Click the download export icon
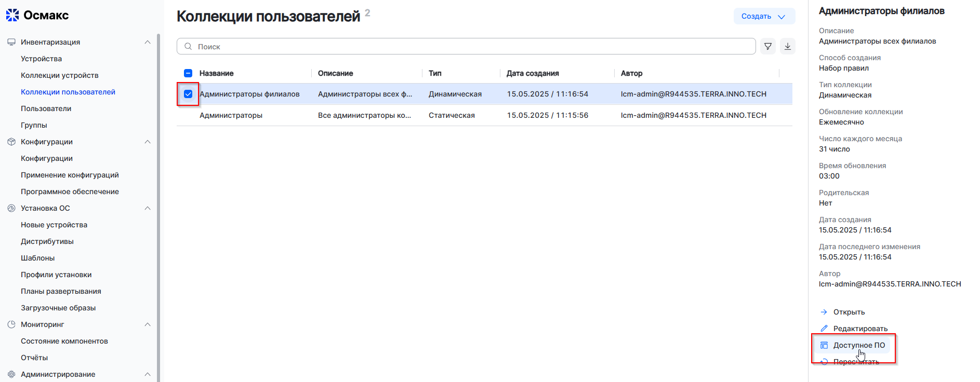The image size is (980, 382). point(787,46)
